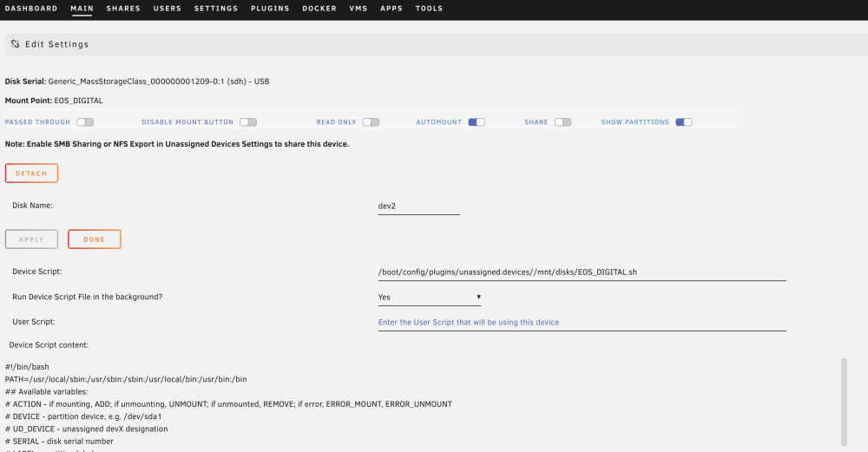The image size is (868, 452).
Task: Click the Show Partitions label
Action: 635,122
